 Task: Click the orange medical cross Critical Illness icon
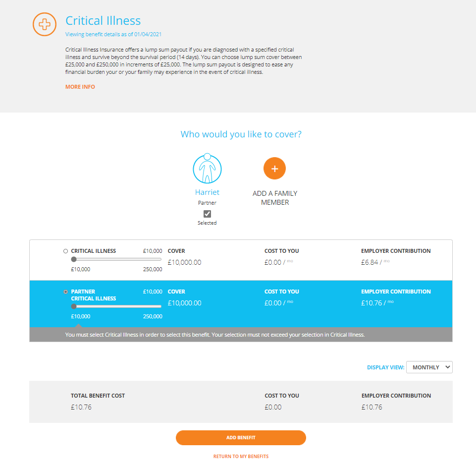44,24
